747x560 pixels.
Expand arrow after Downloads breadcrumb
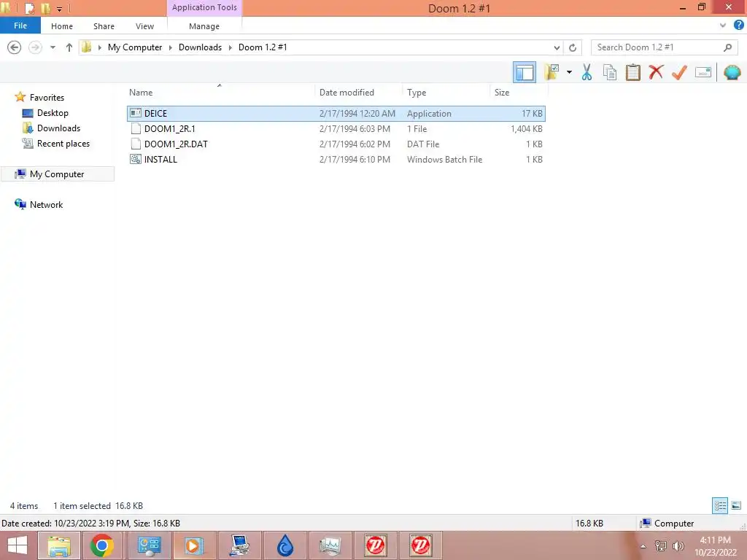(230, 47)
